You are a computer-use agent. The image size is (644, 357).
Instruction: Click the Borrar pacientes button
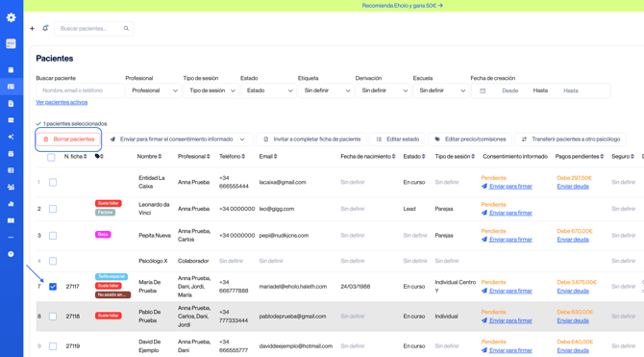(x=68, y=140)
